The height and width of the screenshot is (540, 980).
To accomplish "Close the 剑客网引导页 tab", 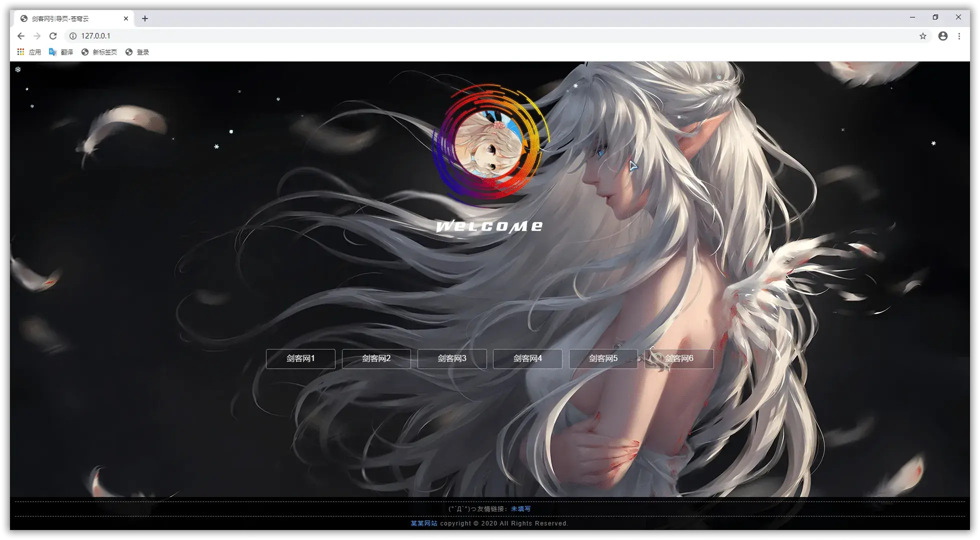I will click(x=126, y=18).
